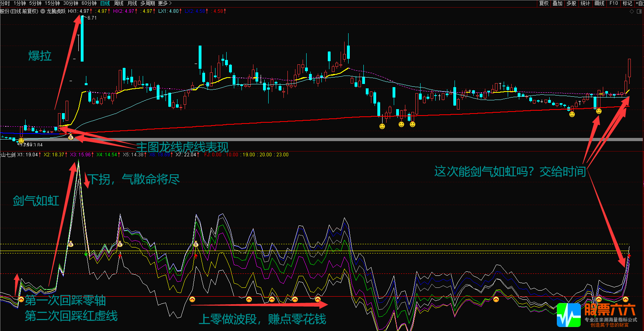Screen dimensions: 644x331
Task: Open the 复权 adjustment options
Action: click(x=544, y=3)
